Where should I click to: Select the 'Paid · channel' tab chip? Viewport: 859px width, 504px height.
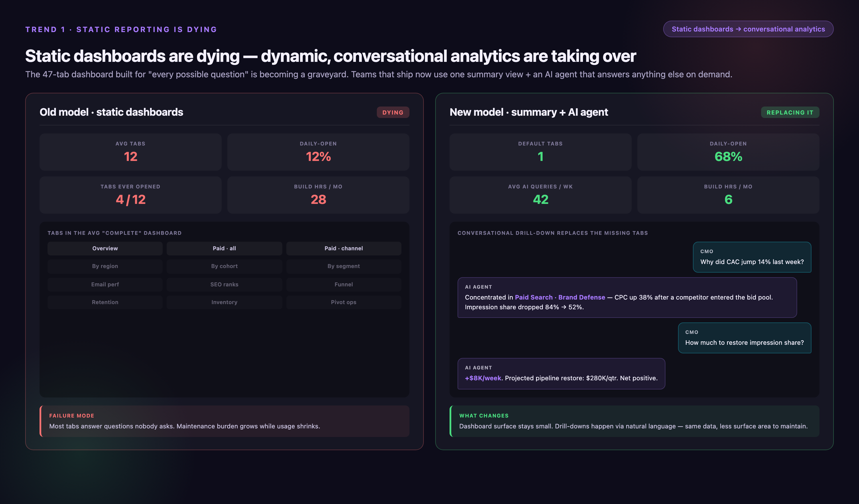[344, 248]
